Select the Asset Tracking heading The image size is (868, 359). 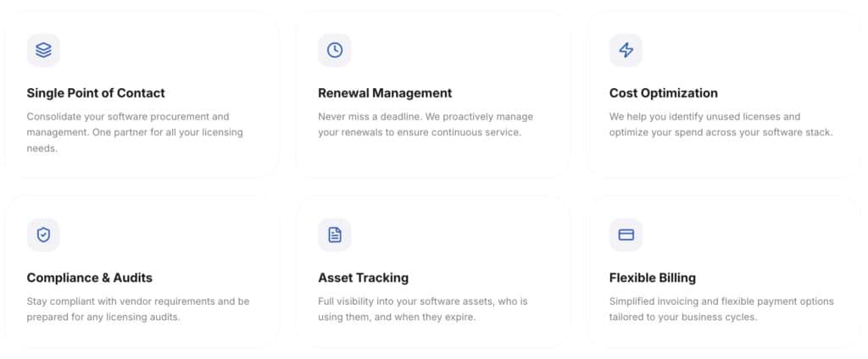tap(363, 278)
